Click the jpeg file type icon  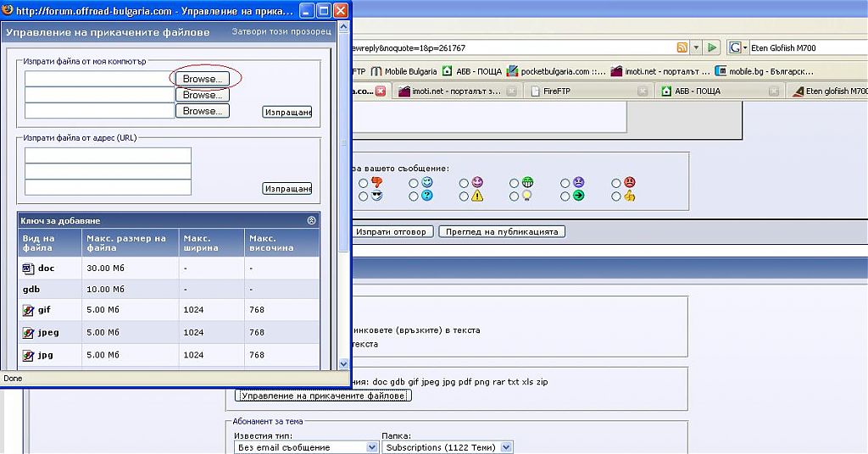tap(28, 333)
